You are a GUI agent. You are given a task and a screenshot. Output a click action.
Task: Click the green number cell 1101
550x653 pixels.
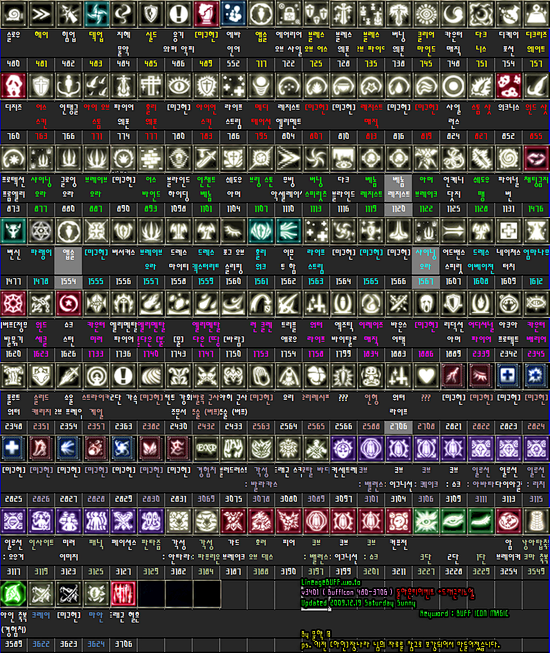pyautogui.click(x=206, y=209)
